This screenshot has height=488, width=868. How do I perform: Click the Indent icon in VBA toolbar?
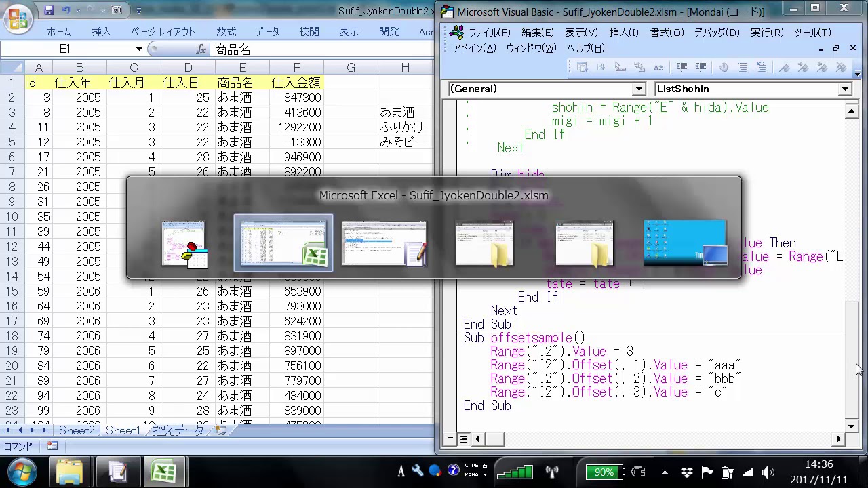[x=682, y=67]
